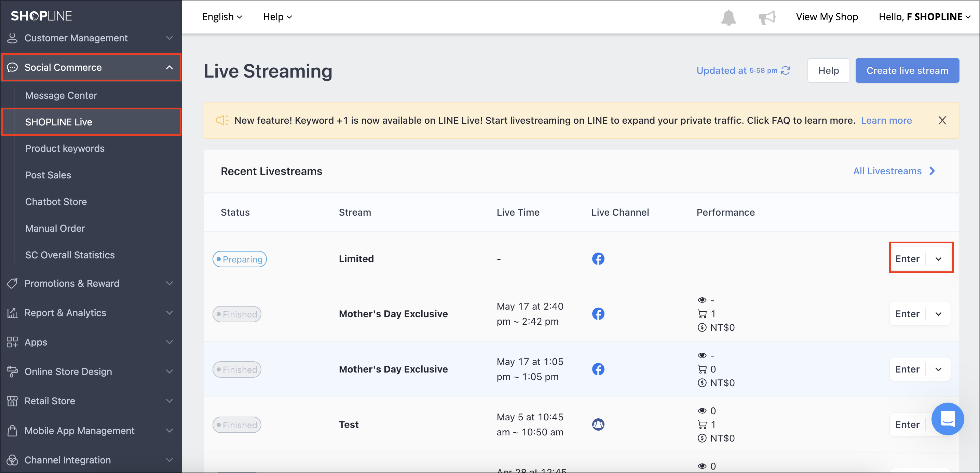Click the Create live stream button
The height and width of the screenshot is (473, 980).
coord(907,70)
